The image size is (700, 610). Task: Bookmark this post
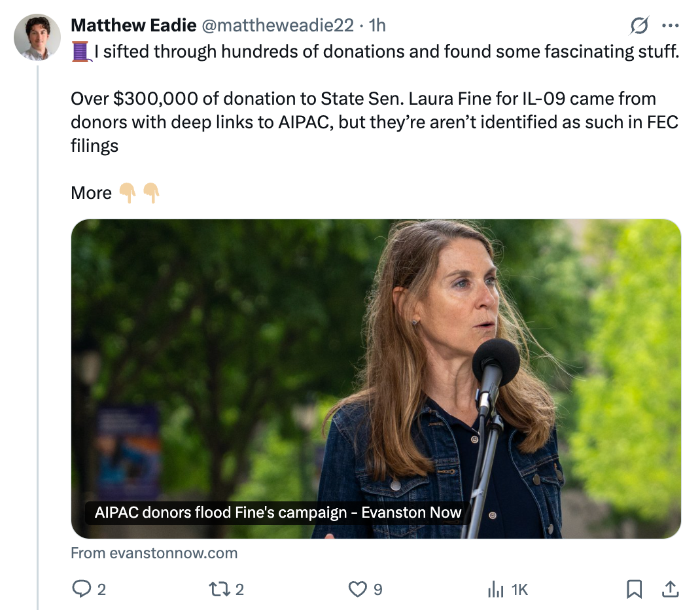coord(634,590)
